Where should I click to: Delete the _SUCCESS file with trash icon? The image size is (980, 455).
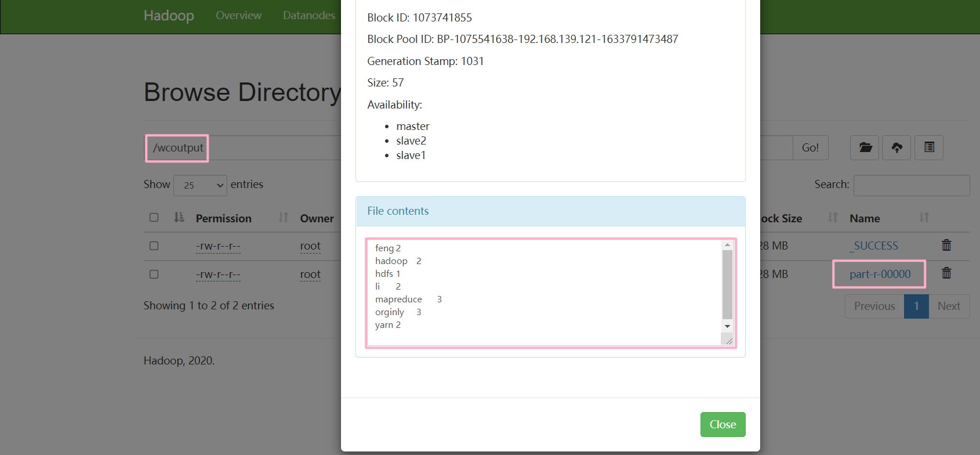pos(946,245)
